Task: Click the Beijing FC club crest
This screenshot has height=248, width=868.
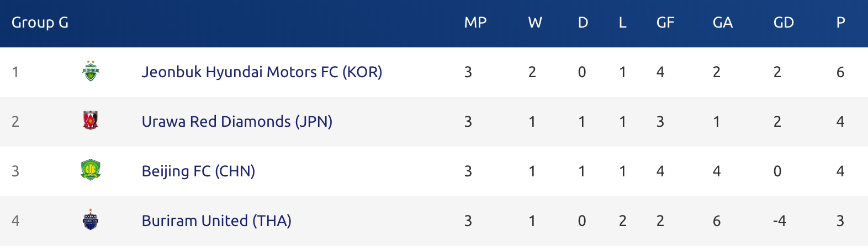Action: point(91,170)
